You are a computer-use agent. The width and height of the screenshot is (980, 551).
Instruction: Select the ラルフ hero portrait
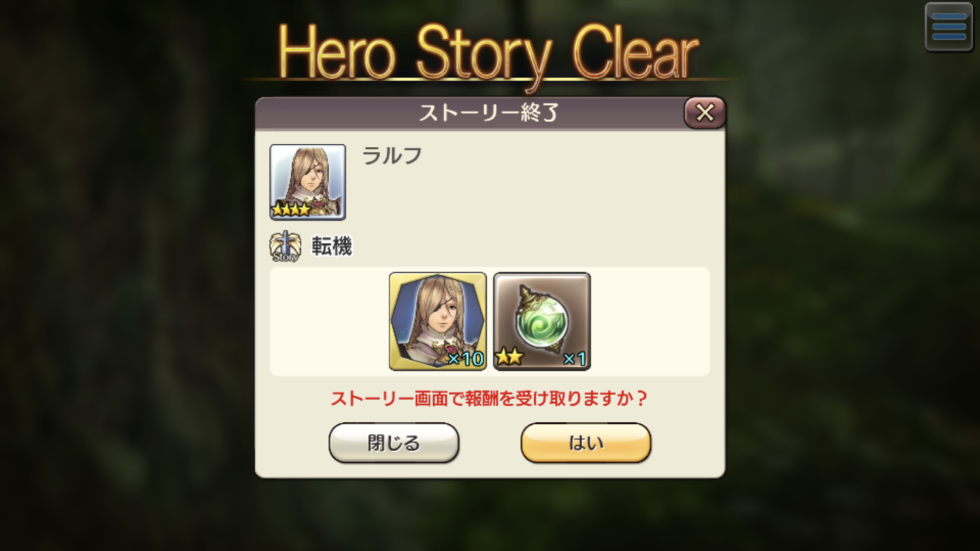click(308, 182)
